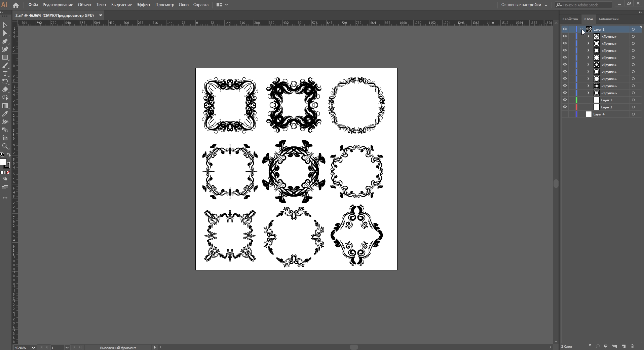This screenshot has width=644, height=350.
Task: Create a new layer in Layers panel
Action: point(623,346)
